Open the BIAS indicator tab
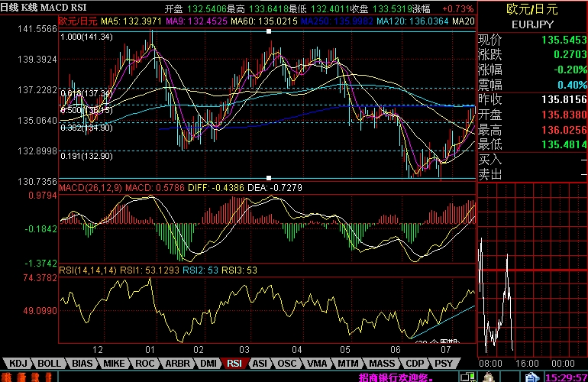This screenshot has width=588, height=382. tap(82, 363)
